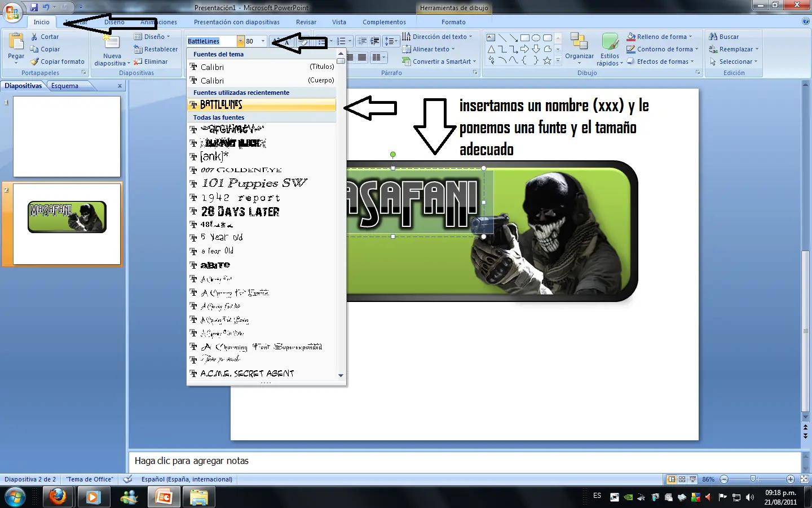Zoom out with the minus button
This screenshot has height=508, width=812.
point(724,479)
